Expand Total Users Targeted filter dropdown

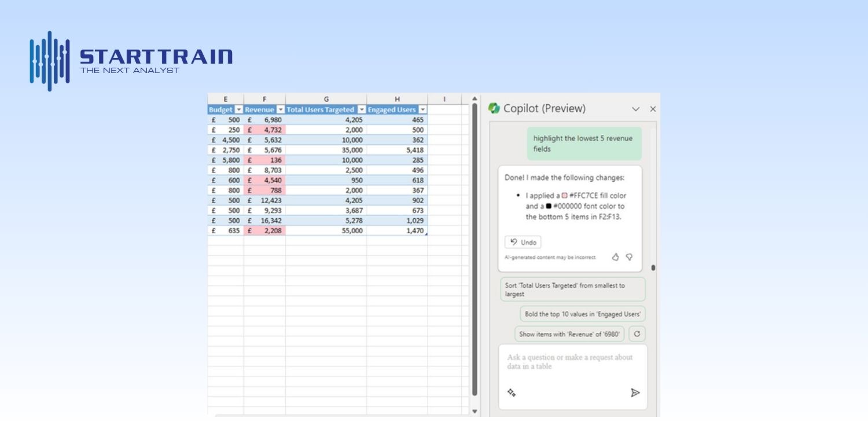[x=361, y=110]
